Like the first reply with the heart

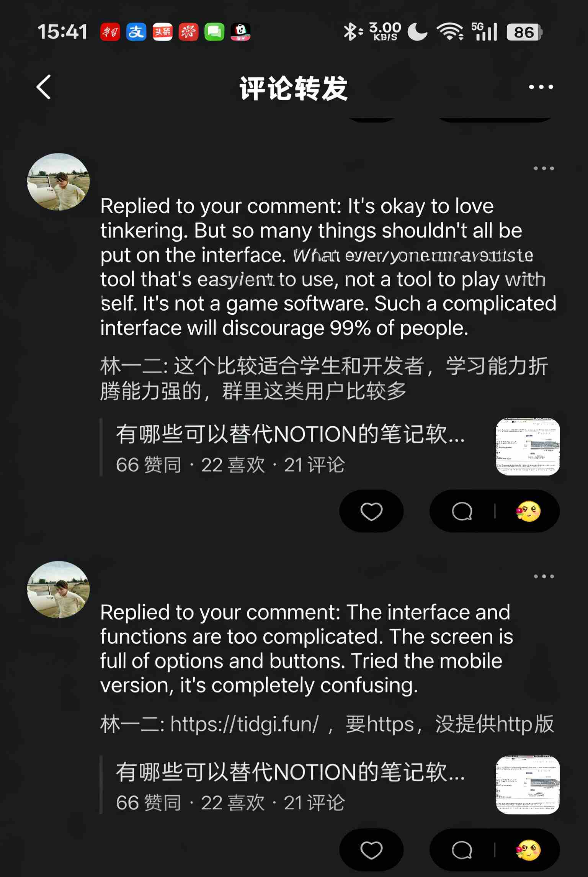point(371,511)
